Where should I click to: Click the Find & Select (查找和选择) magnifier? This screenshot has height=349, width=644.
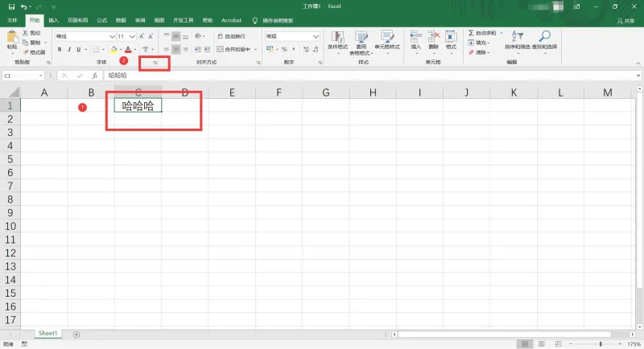(545, 36)
